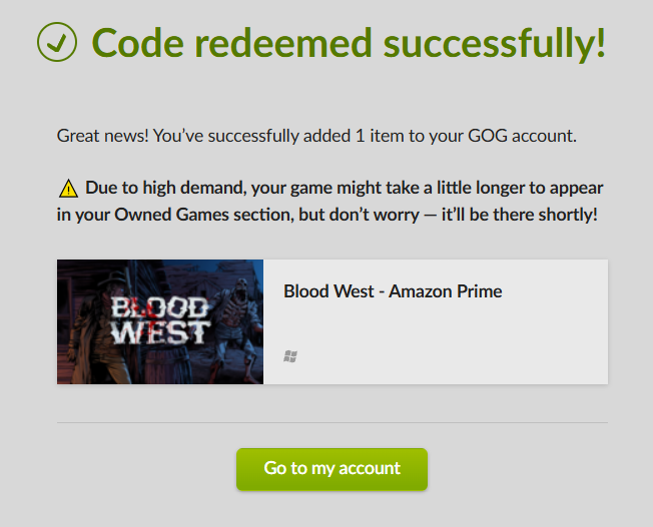653x527 pixels.
Task: Open the Blood West - Amazon Prime title
Action: (392, 292)
